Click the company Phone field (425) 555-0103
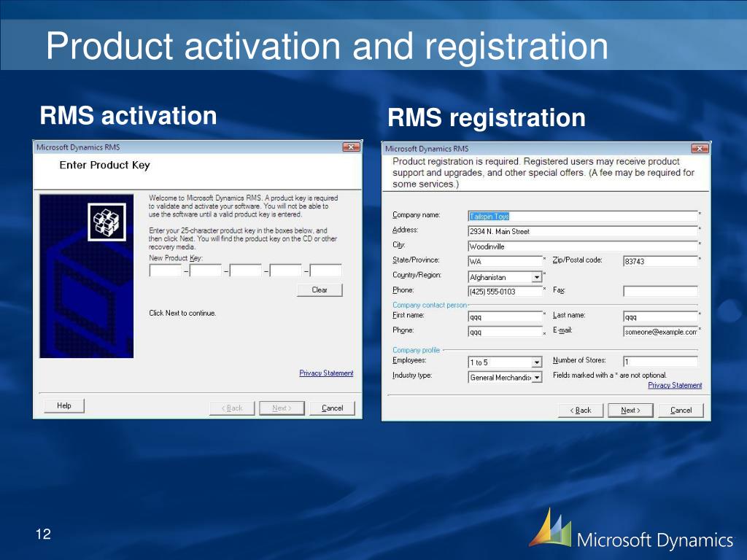 pyautogui.click(x=505, y=292)
